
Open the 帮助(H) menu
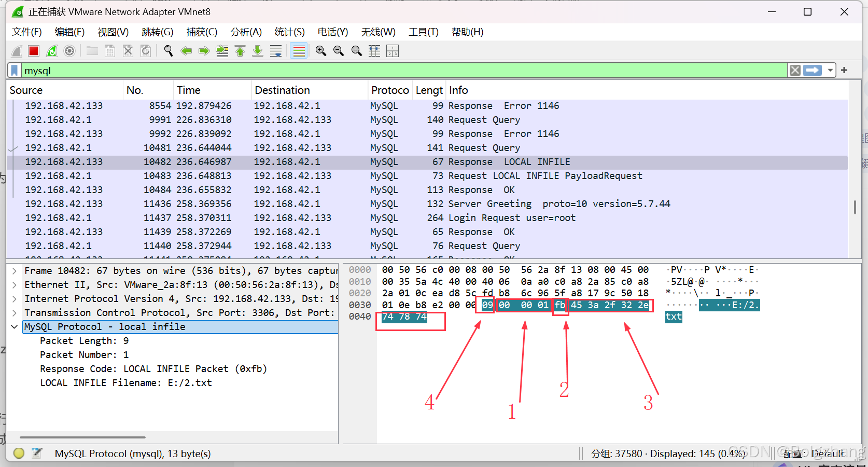coord(467,32)
